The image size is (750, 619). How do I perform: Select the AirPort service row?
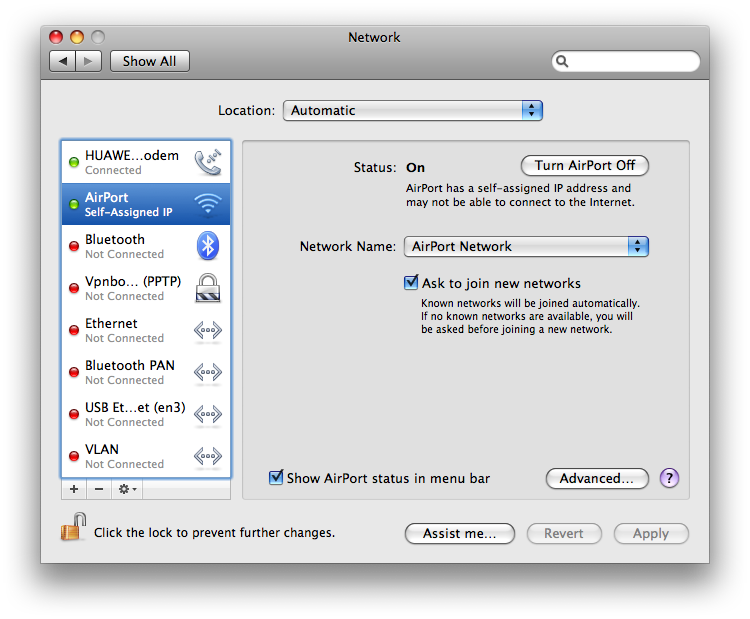pyautogui.click(x=146, y=204)
